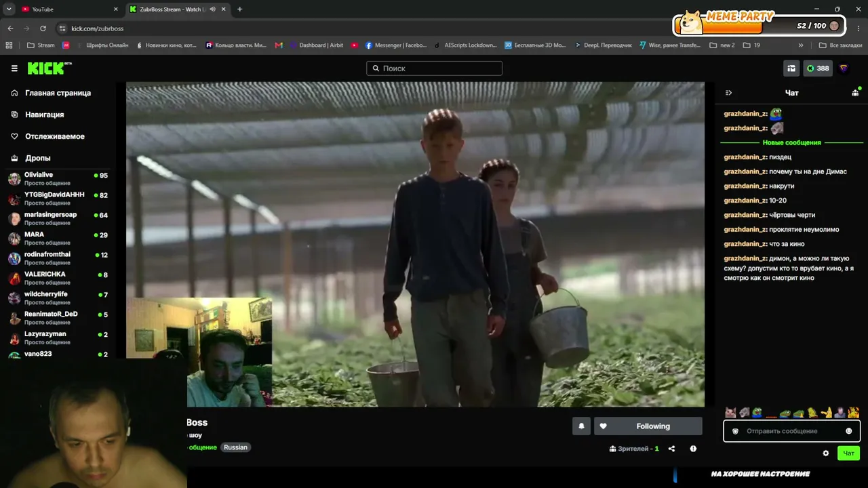This screenshot has height=488, width=868.
Task: Open Дропы in the sidebar
Action: click(37, 158)
